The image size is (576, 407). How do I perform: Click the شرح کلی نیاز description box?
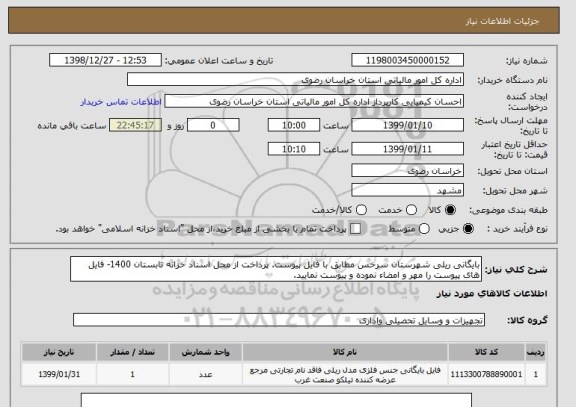276,269
